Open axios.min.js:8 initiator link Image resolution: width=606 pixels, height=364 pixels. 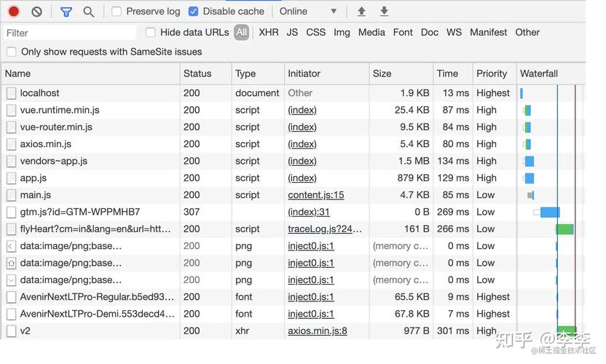click(318, 331)
